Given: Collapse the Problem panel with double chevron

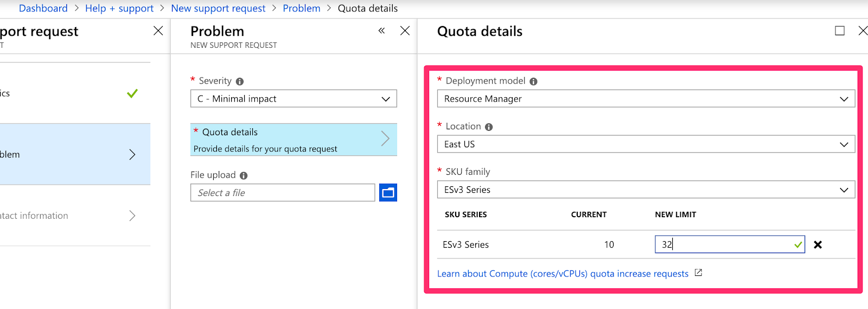Looking at the screenshot, I should 381,31.
